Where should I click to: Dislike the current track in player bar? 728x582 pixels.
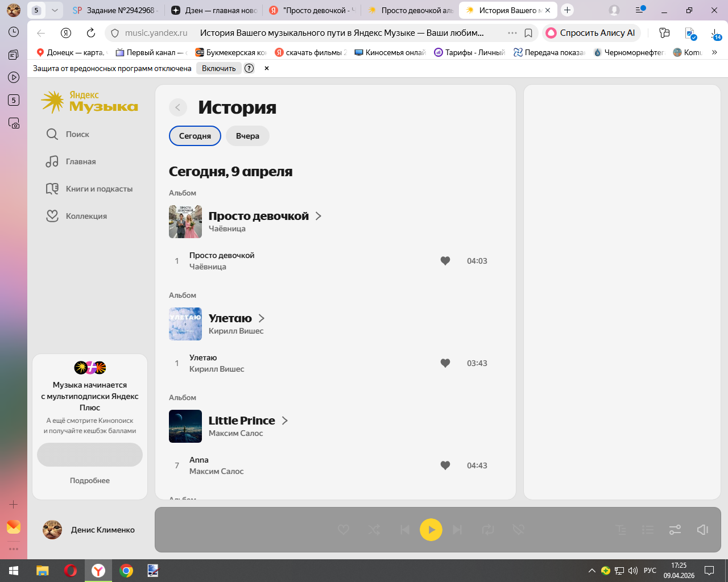518,530
